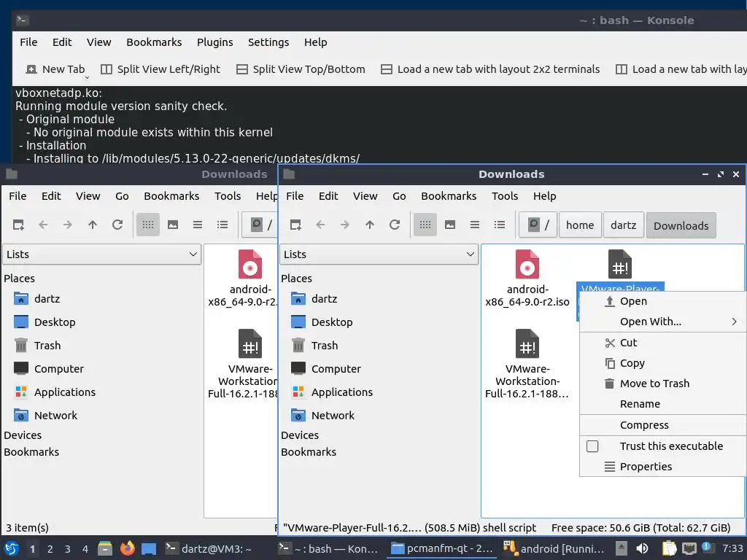This screenshot has width=747, height=560.
Task: Load a new tab with 2x2 terminals
Action: pos(490,69)
